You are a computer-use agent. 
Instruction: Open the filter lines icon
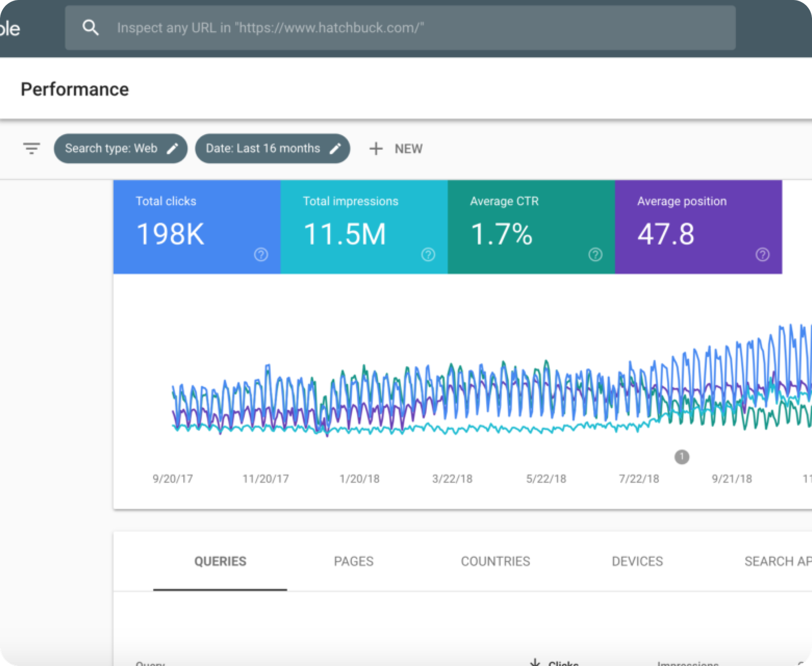pyautogui.click(x=31, y=148)
